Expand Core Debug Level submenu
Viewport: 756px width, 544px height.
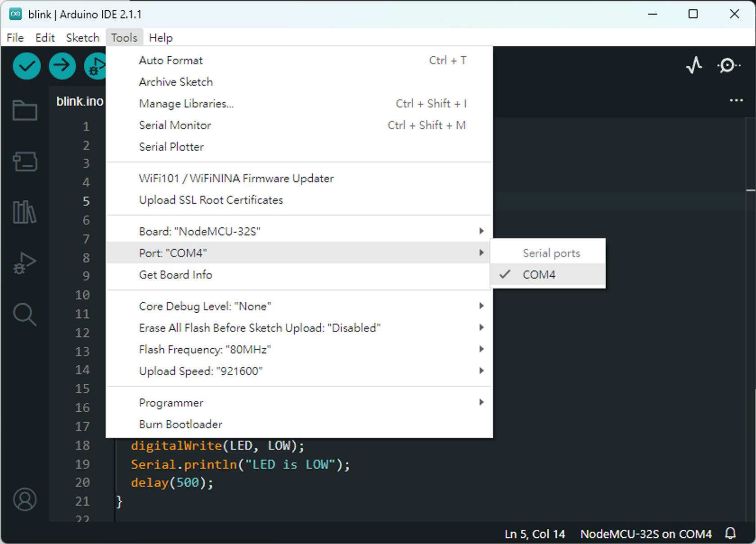pos(299,306)
